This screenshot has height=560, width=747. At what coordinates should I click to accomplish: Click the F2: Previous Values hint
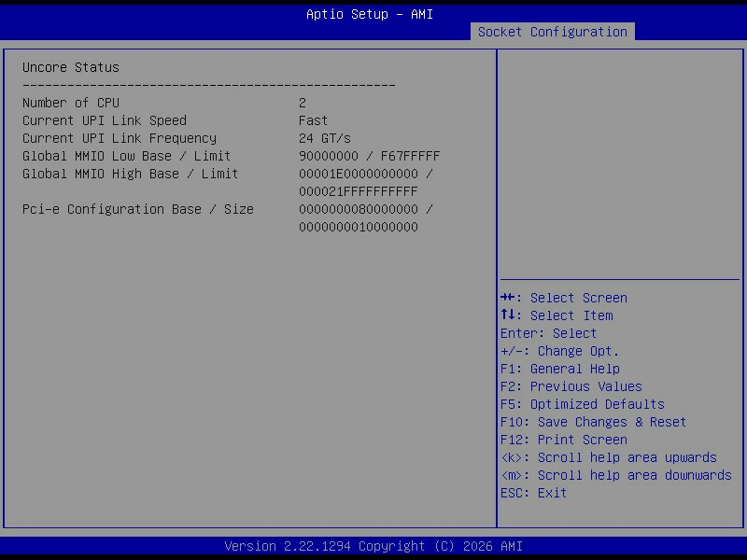[571, 386]
